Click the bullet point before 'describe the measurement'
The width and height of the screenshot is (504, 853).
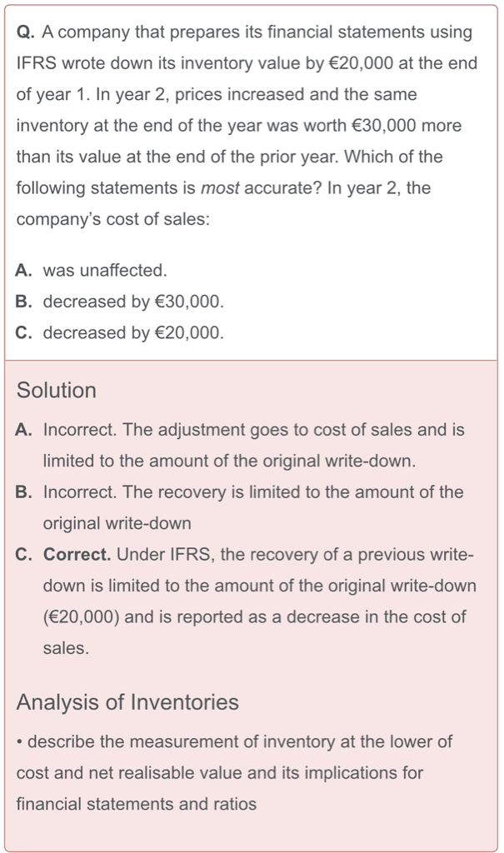pos(20,741)
